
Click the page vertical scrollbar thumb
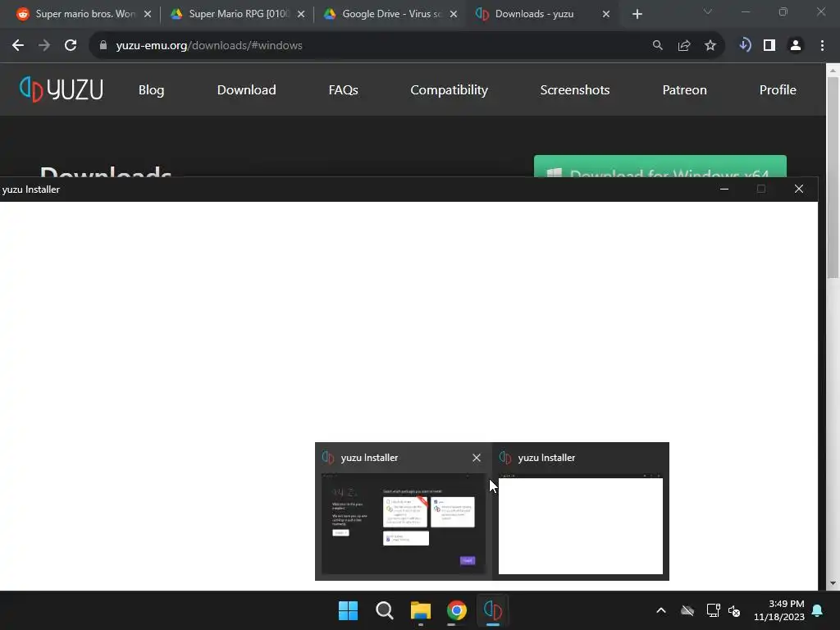pos(833,177)
